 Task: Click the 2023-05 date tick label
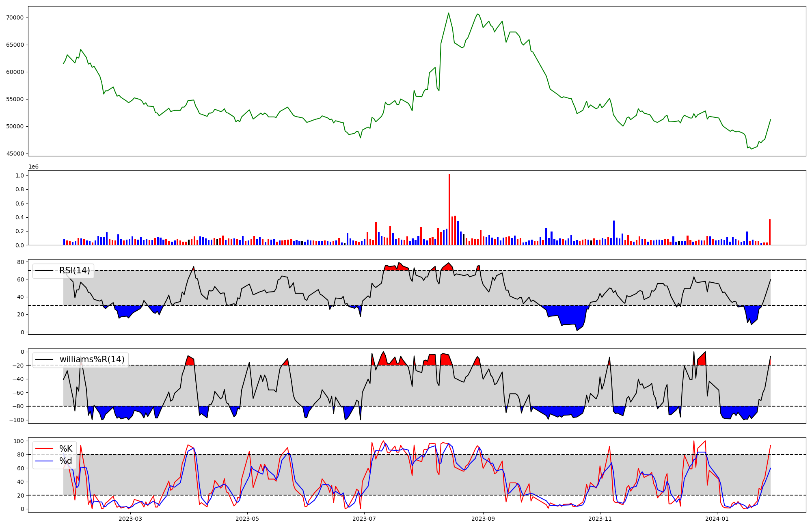(x=247, y=519)
